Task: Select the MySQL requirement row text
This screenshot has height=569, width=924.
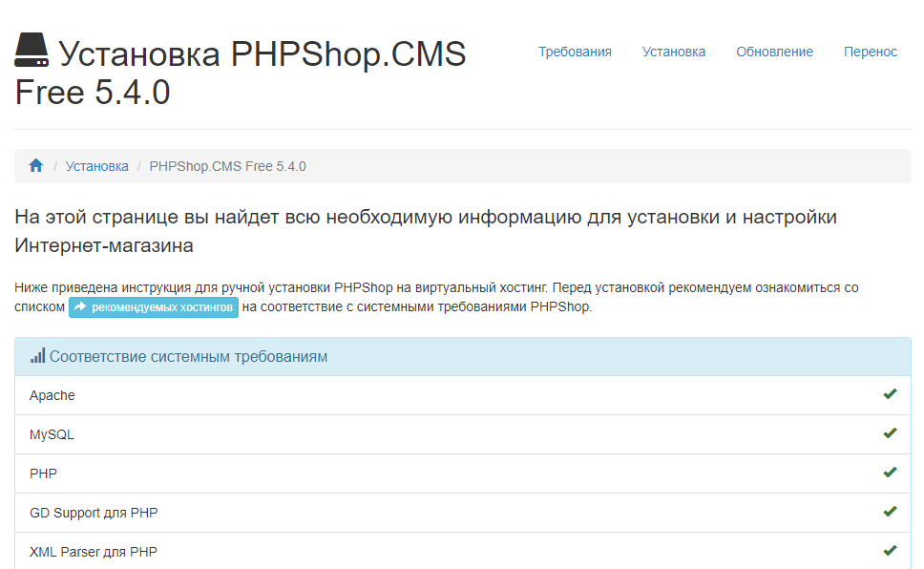Action: [52, 434]
